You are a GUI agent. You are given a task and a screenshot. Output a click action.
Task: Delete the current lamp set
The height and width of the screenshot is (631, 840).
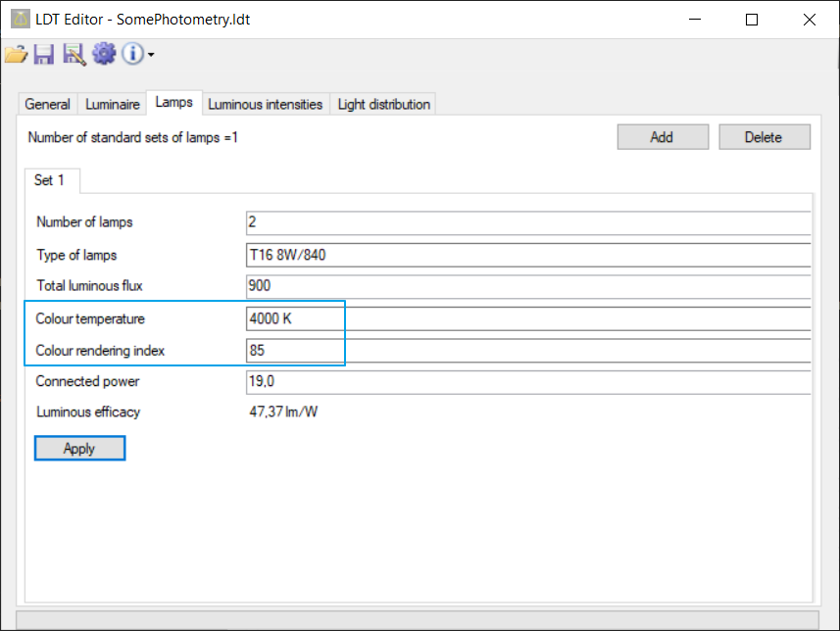(765, 136)
